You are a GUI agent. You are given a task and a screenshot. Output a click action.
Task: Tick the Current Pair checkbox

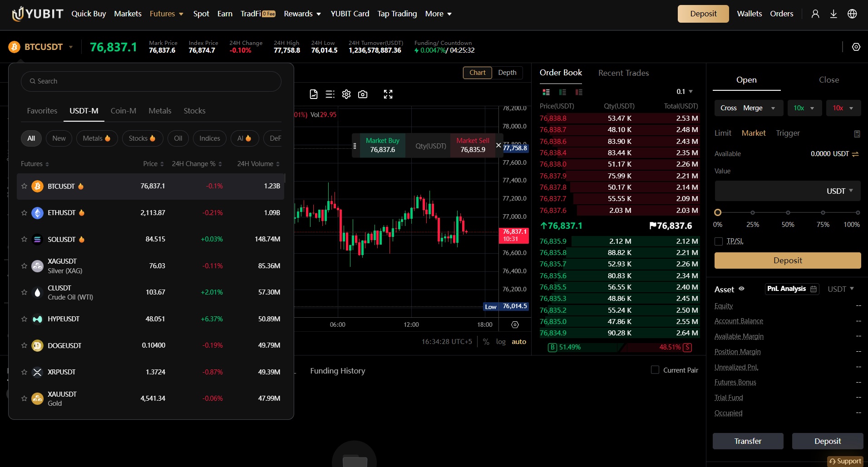pyautogui.click(x=655, y=370)
